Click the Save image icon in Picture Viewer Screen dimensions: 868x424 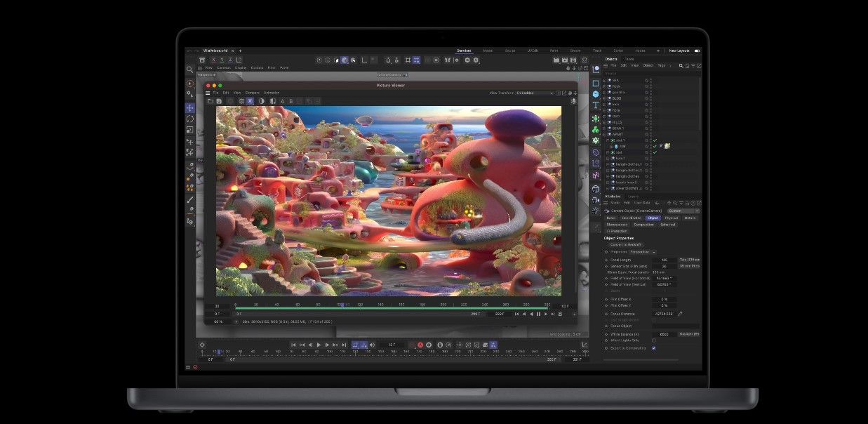pyautogui.click(x=219, y=101)
